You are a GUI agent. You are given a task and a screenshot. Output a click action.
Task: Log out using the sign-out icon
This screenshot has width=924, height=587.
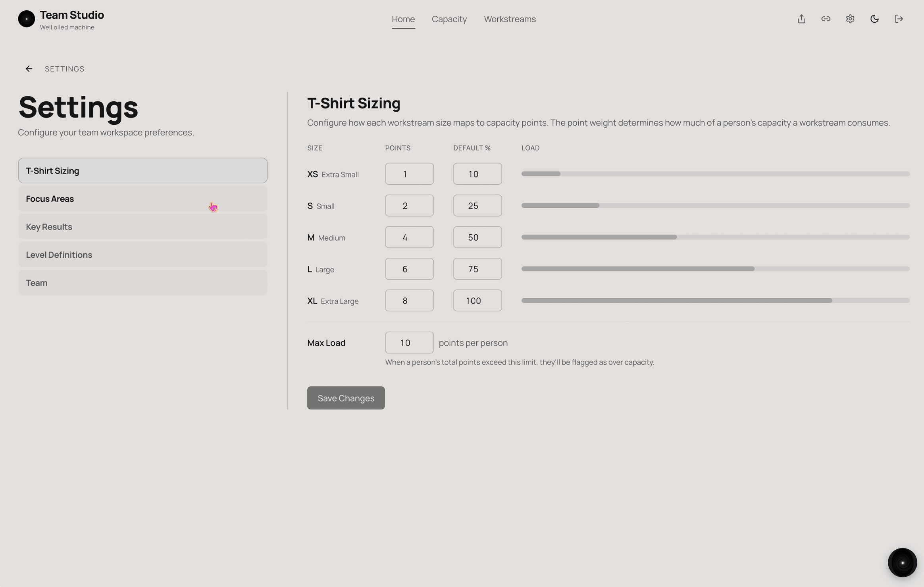899,19
